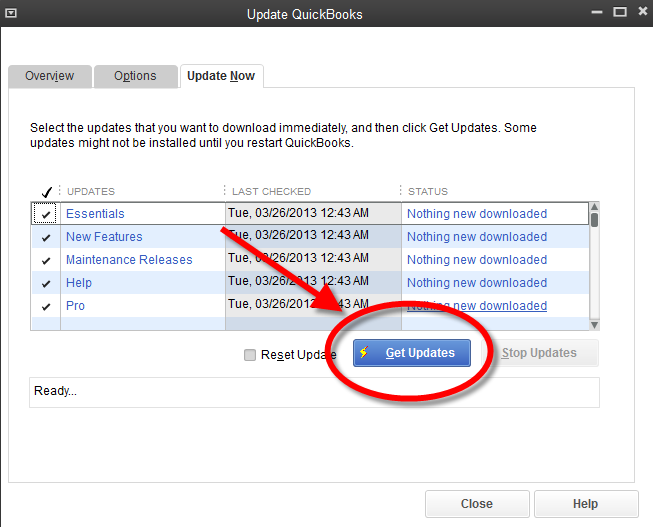Click the Stop Updates button
Screen dimensions: 653x527
click(x=540, y=353)
